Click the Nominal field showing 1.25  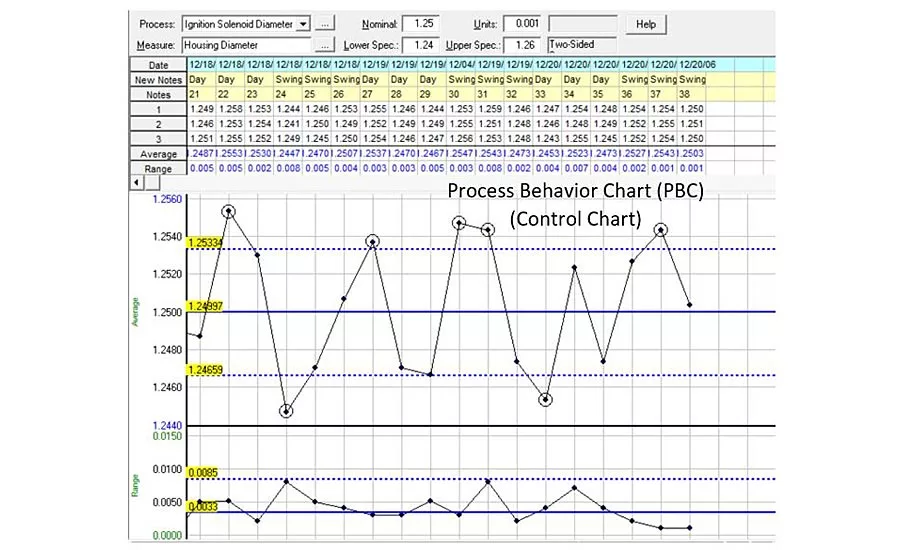(x=421, y=24)
